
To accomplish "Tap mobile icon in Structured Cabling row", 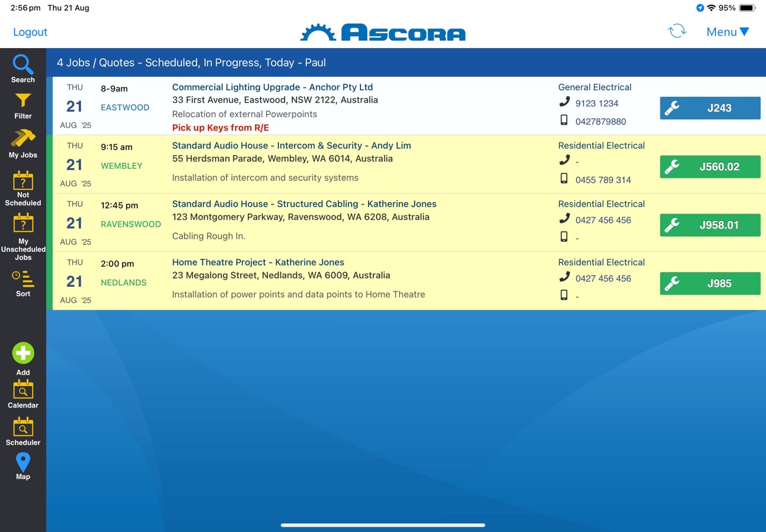I will pos(564,237).
